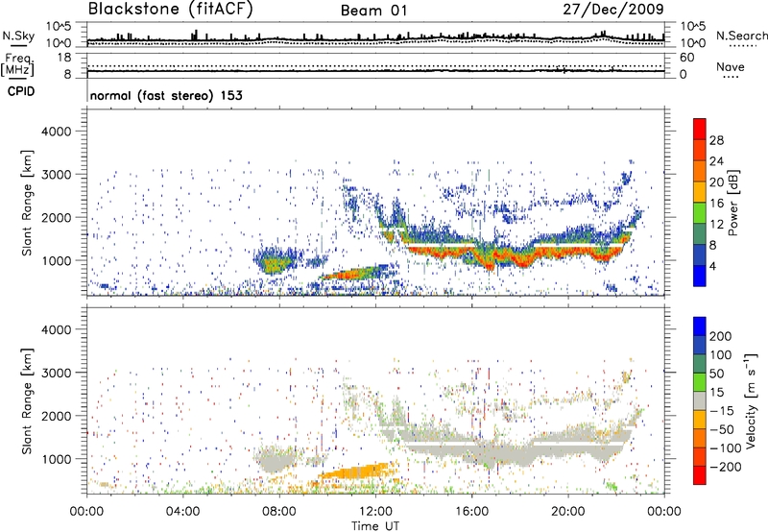Click the 'Time UT' axis label
Image resolution: width=768 pixels, height=532 pixels.
(x=375, y=525)
